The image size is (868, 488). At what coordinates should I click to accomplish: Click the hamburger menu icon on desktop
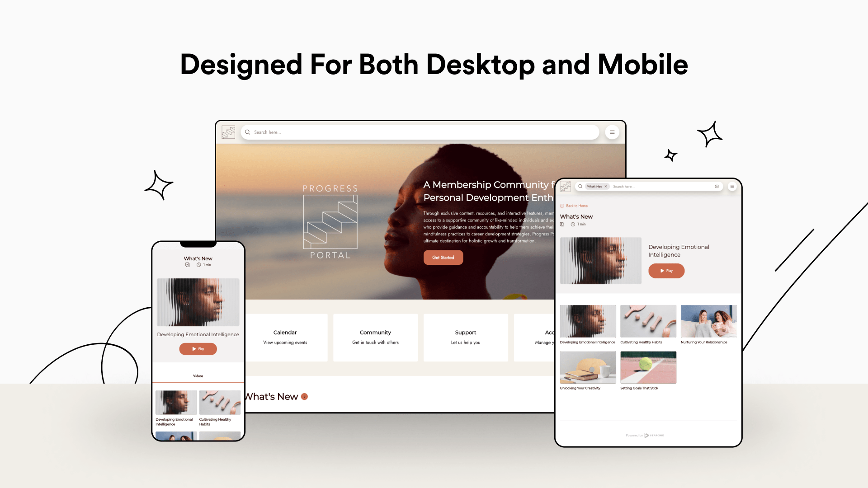pos(612,131)
